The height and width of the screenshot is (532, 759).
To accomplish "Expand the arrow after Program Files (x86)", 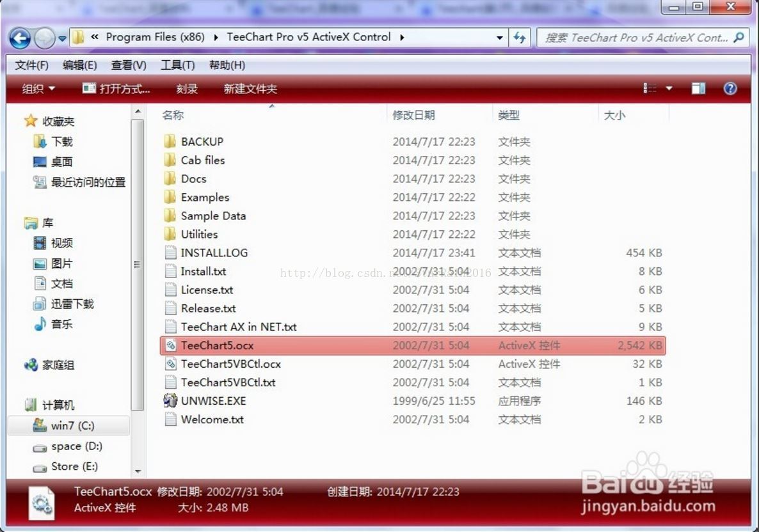I will [x=216, y=37].
